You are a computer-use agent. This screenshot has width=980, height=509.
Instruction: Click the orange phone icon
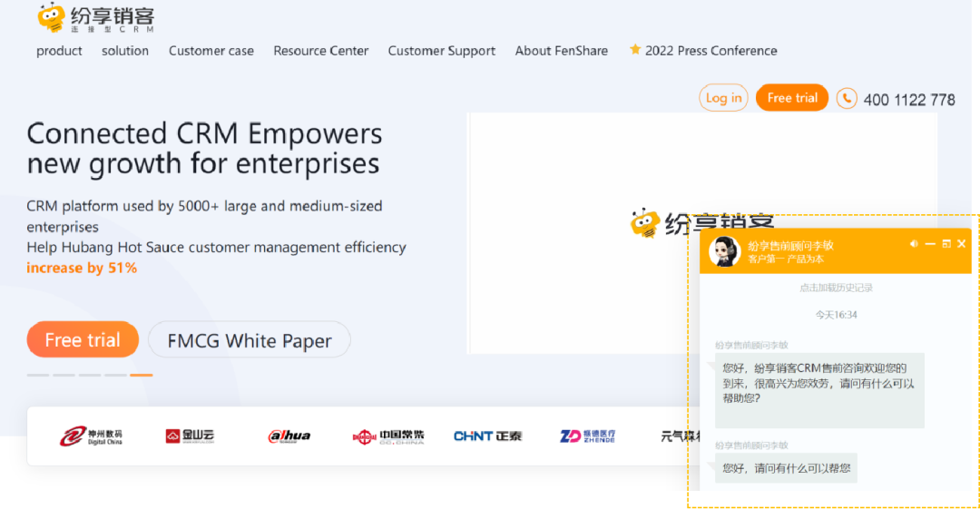click(x=847, y=98)
